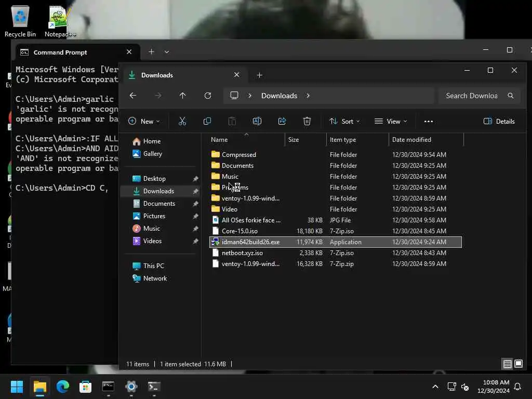This screenshot has width=532, height=399.
Task: Select the All OSes forkie face JPG
Action: tap(335, 220)
